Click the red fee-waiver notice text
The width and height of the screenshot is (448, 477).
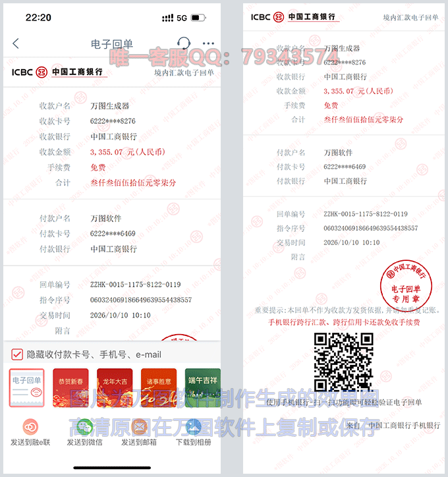343,322
